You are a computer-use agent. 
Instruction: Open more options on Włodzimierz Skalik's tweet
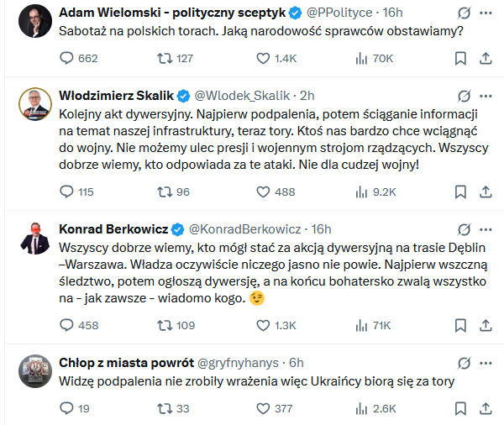click(x=486, y=95)
